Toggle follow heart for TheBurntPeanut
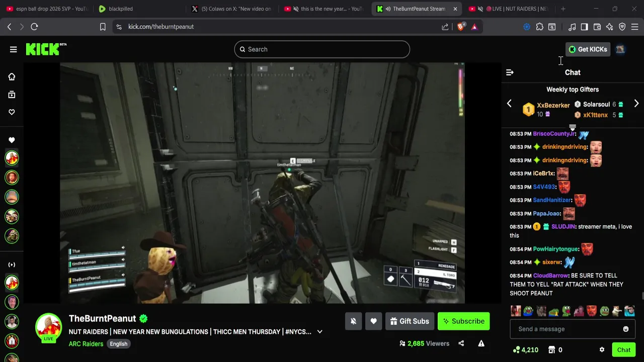The height and width of the screenshot is (362, 644). click(x=373, y=321)
